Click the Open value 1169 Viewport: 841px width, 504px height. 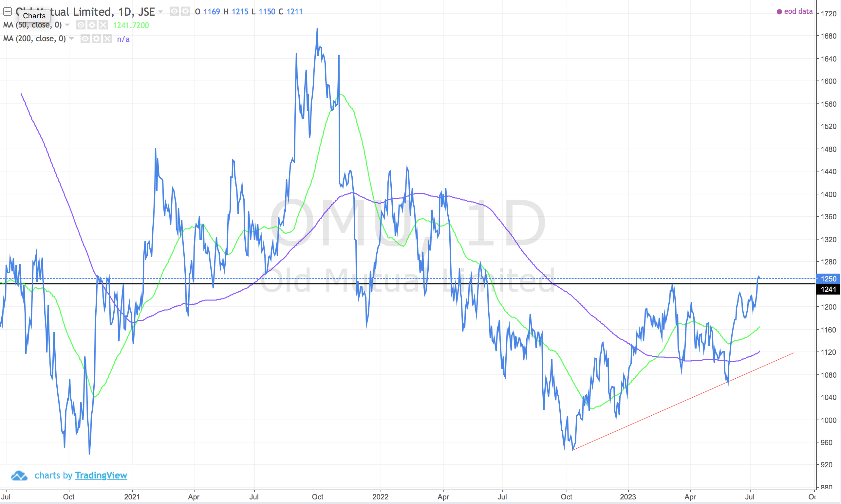pos(212,12)
